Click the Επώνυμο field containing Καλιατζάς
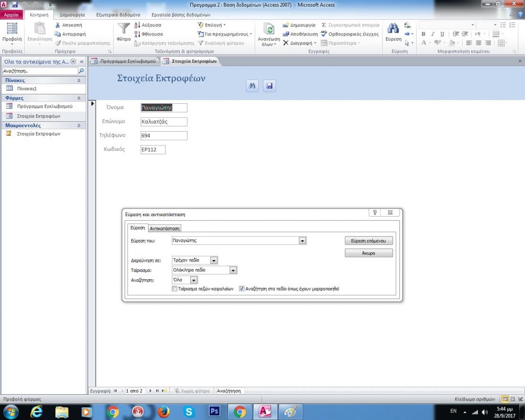The height and width of the screenshot is (420, 525). pos(164,121)
